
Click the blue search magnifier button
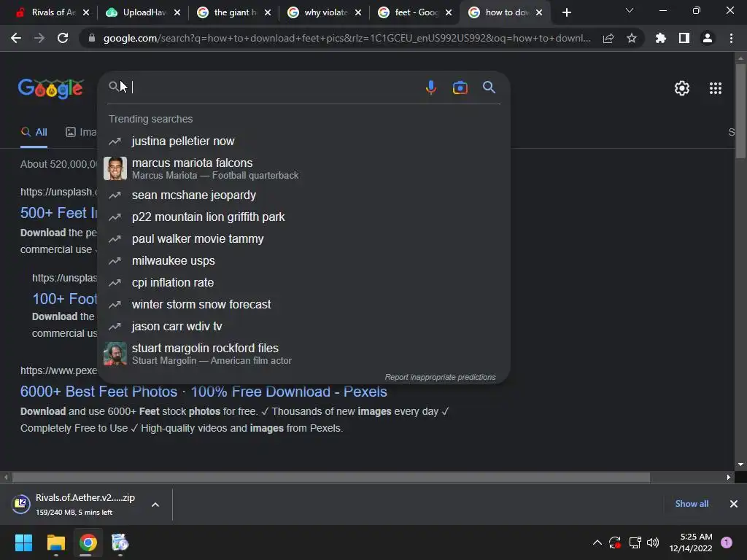tap(489, 87)
